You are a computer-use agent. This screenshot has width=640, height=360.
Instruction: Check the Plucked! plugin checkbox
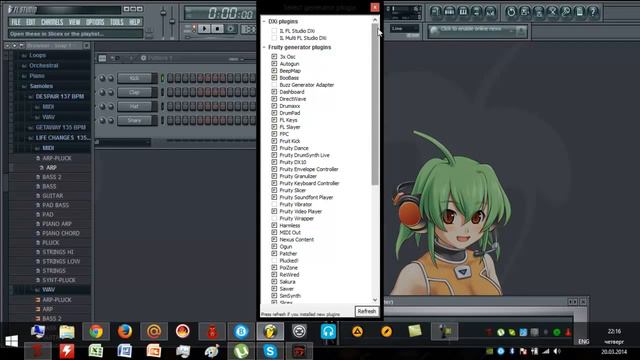274,260
